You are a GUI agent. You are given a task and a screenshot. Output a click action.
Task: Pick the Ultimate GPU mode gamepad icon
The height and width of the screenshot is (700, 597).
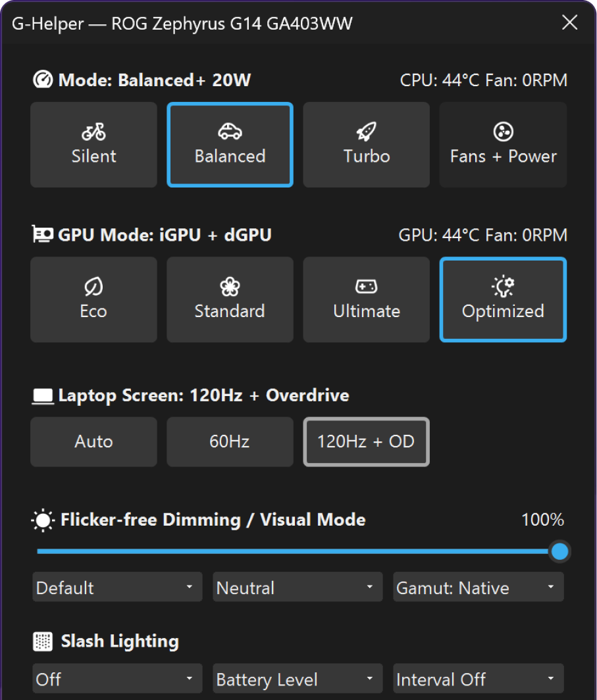[x=366, y=299]
